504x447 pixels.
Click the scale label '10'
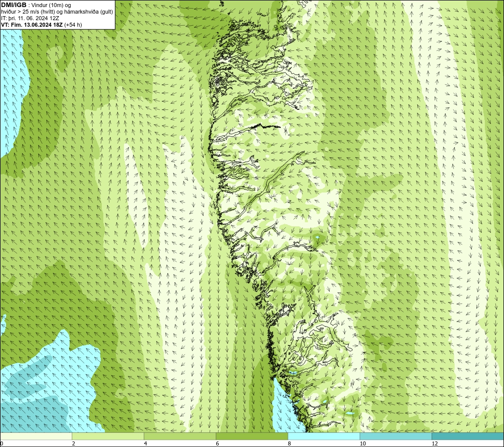point(363,443)
